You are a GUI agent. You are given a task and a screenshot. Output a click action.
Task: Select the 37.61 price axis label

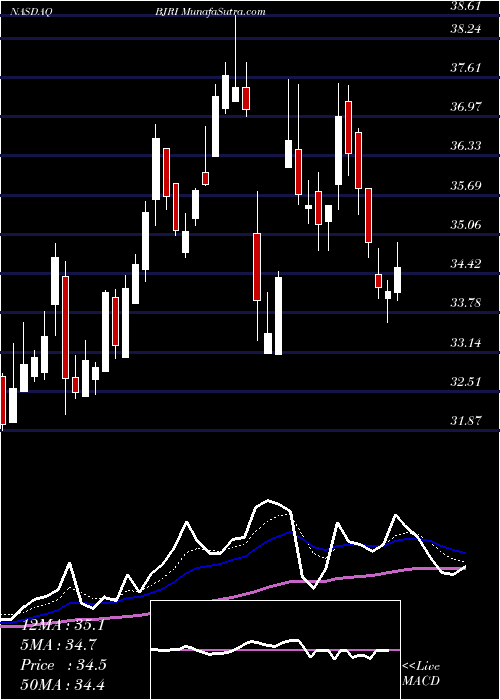point(466,68)
